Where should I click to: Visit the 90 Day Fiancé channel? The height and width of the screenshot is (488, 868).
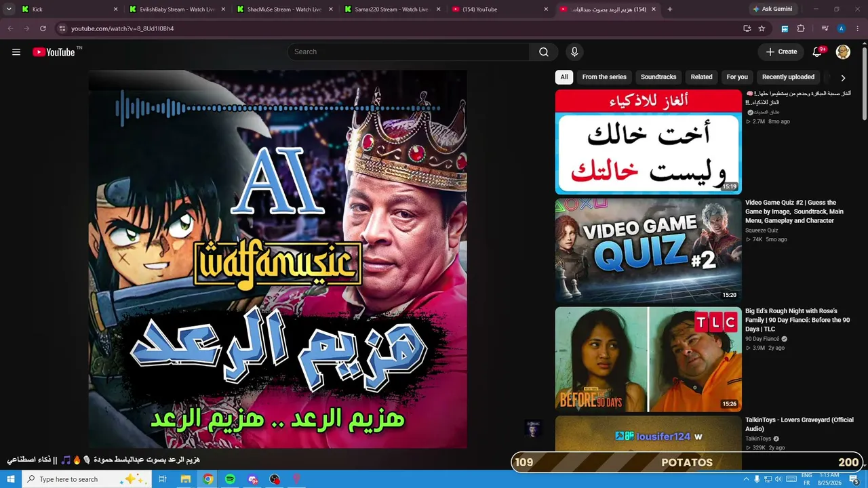(x=762, y=339)
